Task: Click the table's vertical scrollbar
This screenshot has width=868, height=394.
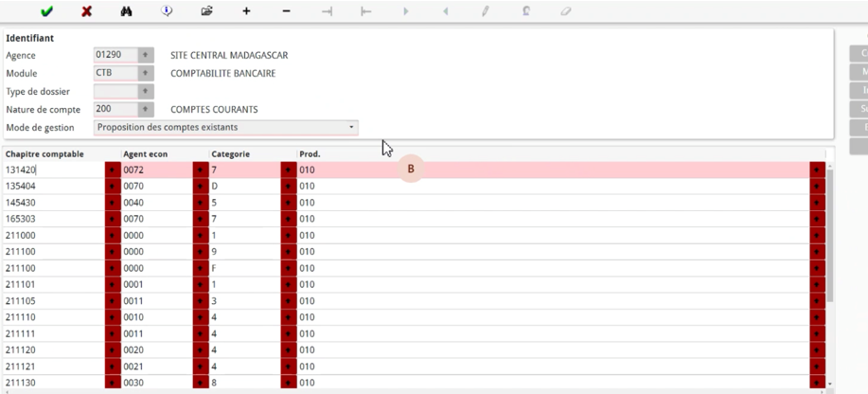Action: (830, 237)
